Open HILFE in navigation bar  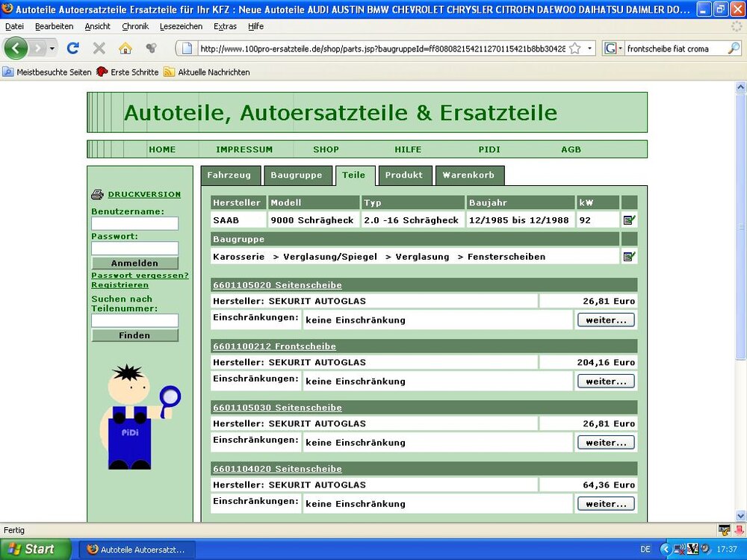pyautogui.click(x=408, y=149)
